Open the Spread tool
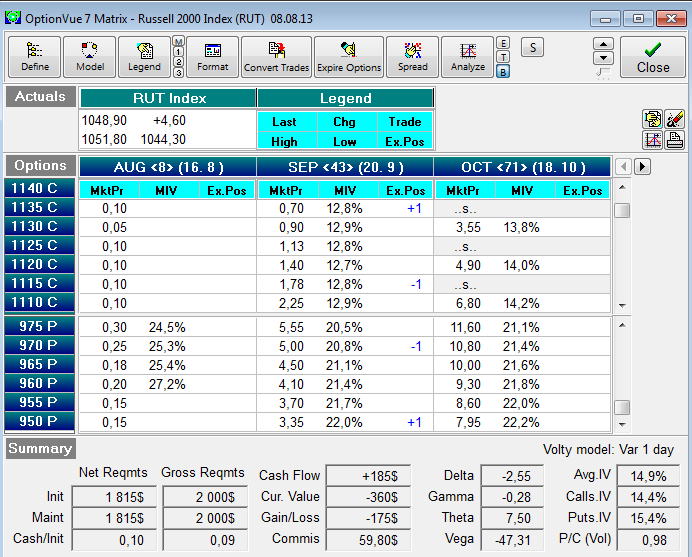 412,57
